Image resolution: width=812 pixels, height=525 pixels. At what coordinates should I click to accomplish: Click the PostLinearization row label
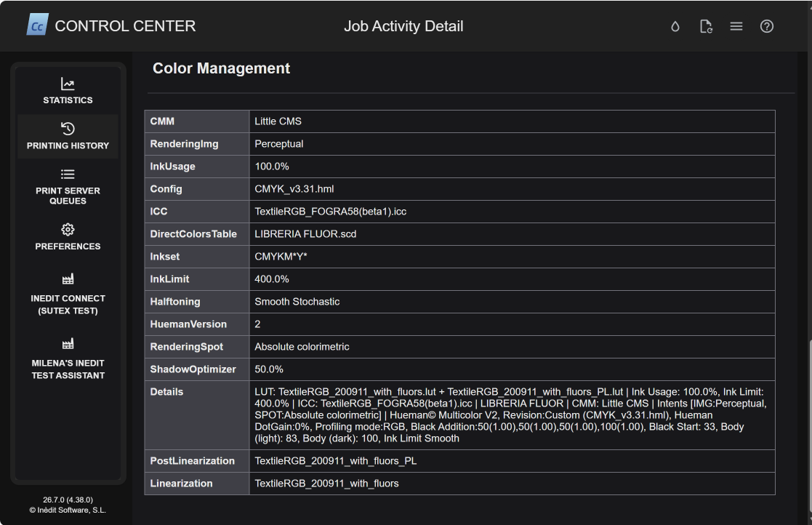[x=192, y=461]
